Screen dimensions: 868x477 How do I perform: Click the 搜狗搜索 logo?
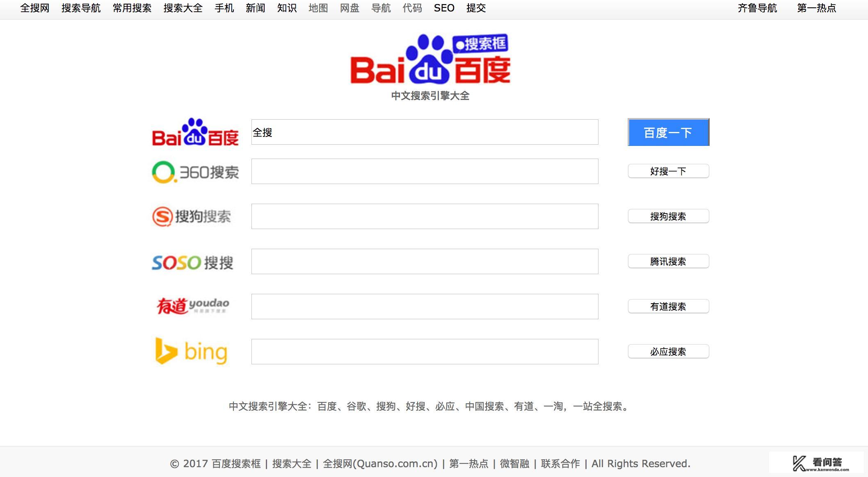tap(192, 216)
